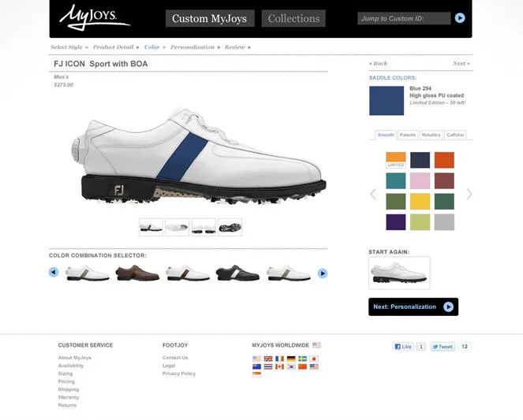Screen dimensions: 523x420
Task: Click the Twitter Tweet button
Action: click(443, 347)
